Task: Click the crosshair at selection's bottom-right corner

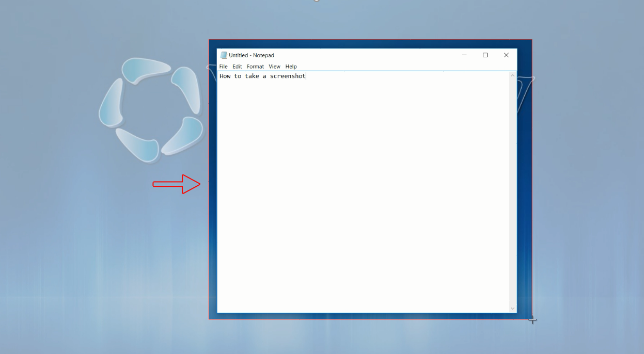Action: coord(532,320)
